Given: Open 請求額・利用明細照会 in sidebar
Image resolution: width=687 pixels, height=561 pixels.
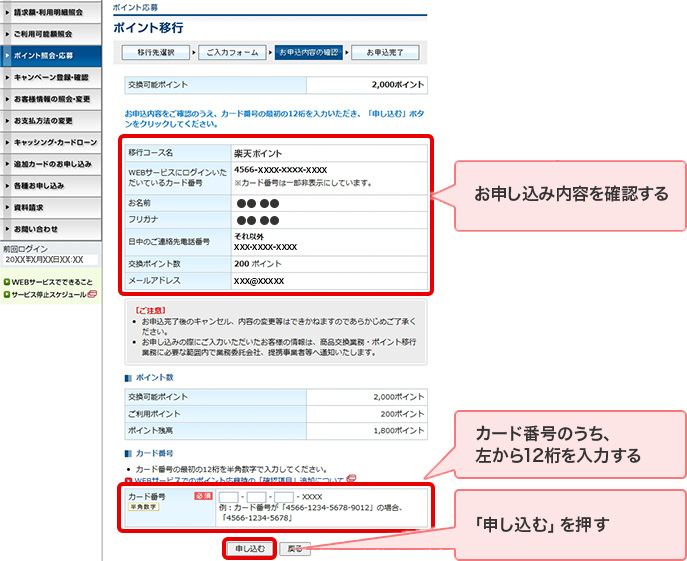Looking at the screenshot, I should [x=51, y=12].
